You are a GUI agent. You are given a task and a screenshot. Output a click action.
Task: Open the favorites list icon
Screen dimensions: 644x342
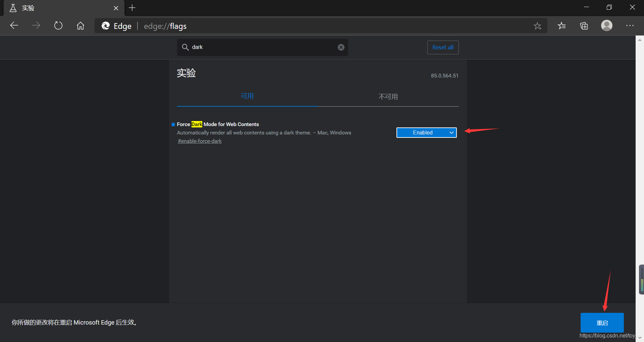tap(562, 25)
